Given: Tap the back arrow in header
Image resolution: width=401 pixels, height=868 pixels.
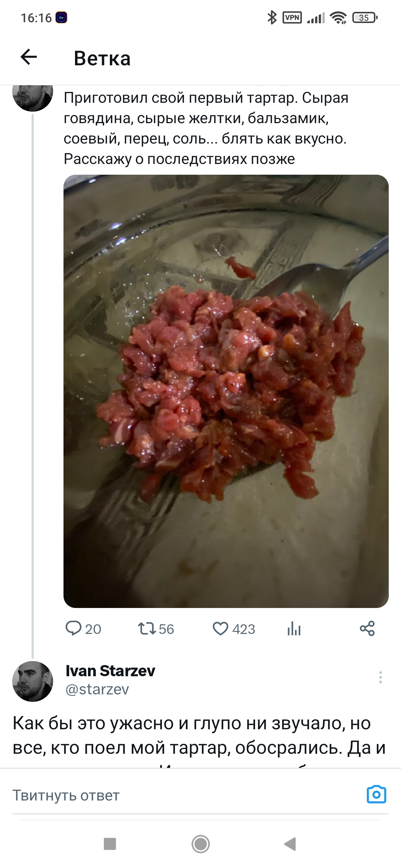Looking at the screenshot, I should pyautogui.click(x=29, y=57).
